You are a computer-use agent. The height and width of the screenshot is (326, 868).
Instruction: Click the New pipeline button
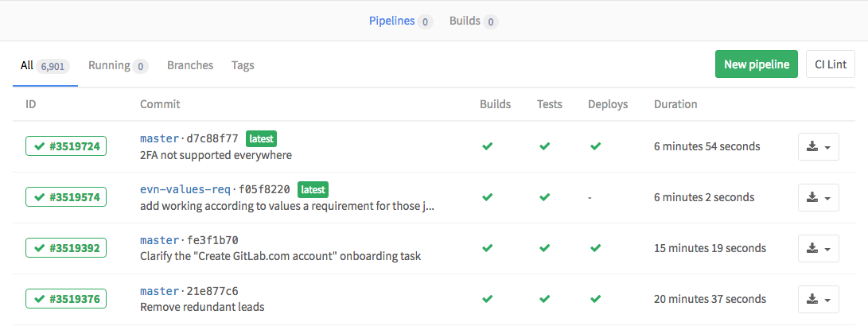coord(756,64)
